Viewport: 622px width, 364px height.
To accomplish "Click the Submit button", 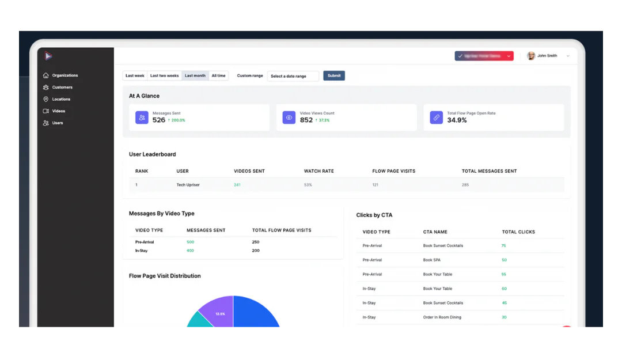I will 334,75.
